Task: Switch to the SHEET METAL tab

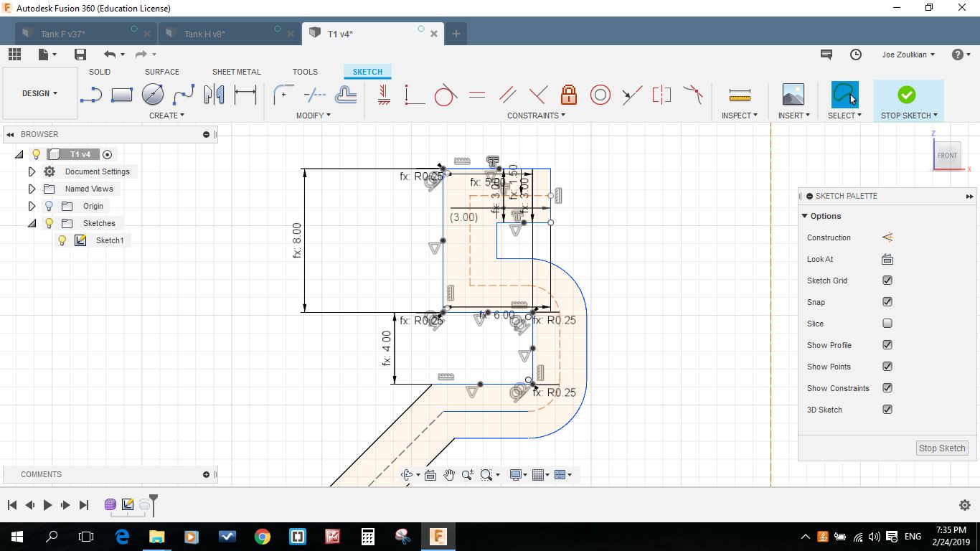Action: click(237, 72)
